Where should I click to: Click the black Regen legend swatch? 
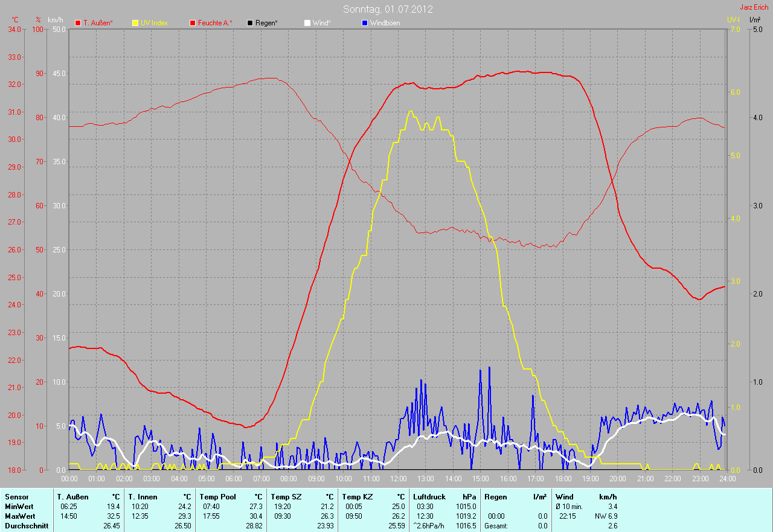(250, 23)
